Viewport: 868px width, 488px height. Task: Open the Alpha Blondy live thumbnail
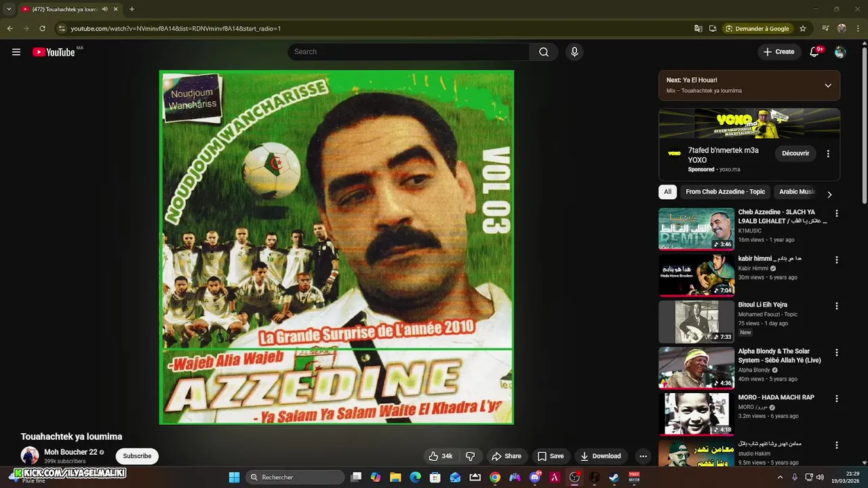point(696,368)
